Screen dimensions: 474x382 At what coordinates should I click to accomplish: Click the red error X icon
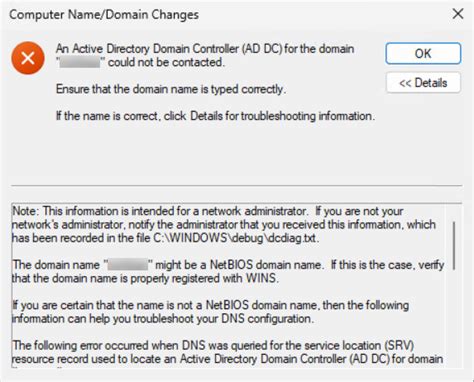point(28,58)
